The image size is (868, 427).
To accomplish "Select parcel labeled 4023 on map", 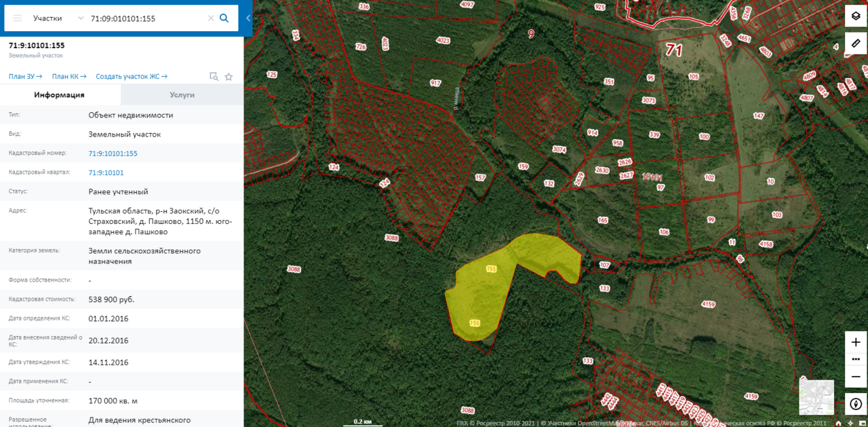I will tap(443, 41).
